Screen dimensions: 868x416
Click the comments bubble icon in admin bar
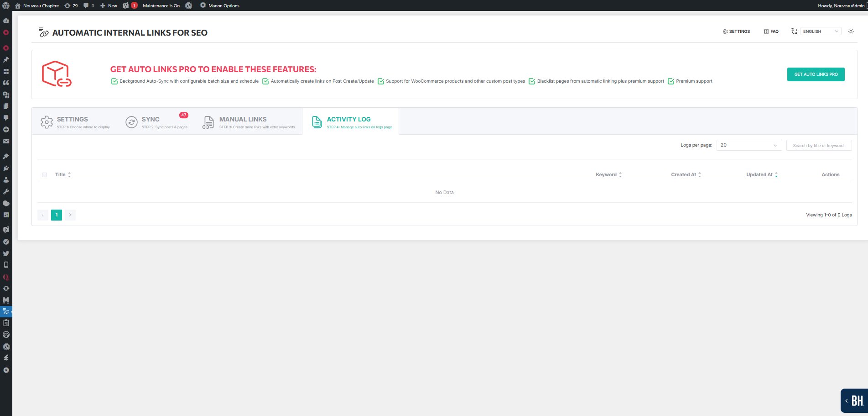[x=87, y=5]
